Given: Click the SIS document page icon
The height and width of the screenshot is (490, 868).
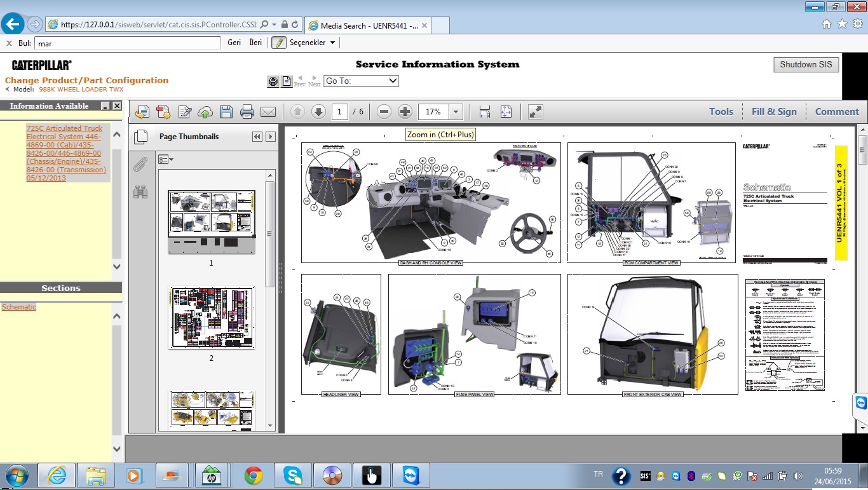Looking at the screenshot, I should click(x=287, y=81).
